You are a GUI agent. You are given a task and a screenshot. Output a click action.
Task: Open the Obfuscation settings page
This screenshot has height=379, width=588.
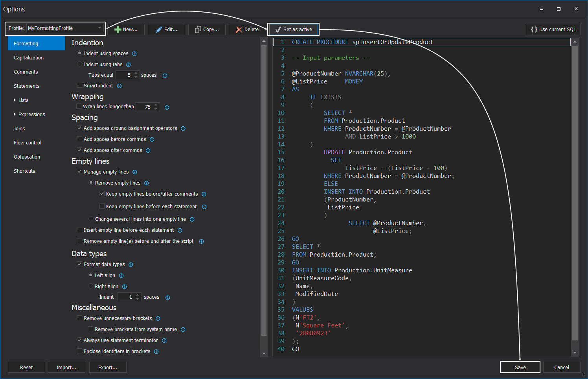click(x=27, y=157)
